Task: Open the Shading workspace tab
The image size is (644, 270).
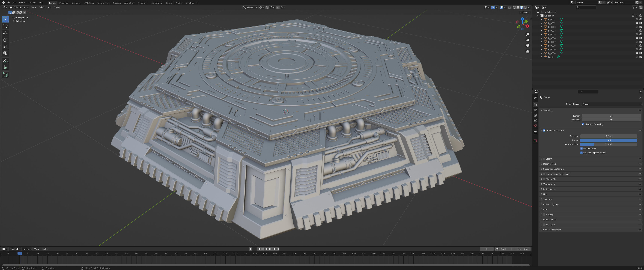Action: 117,3
